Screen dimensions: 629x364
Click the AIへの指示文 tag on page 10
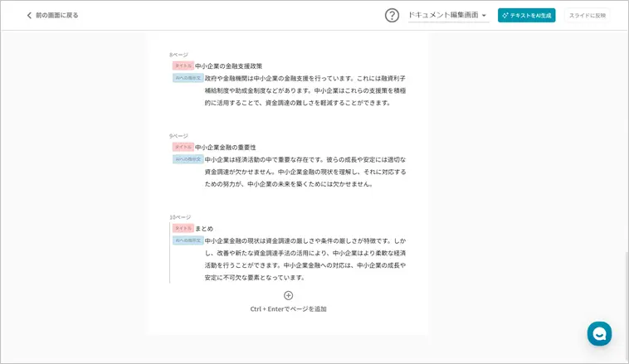pos(188,240)
